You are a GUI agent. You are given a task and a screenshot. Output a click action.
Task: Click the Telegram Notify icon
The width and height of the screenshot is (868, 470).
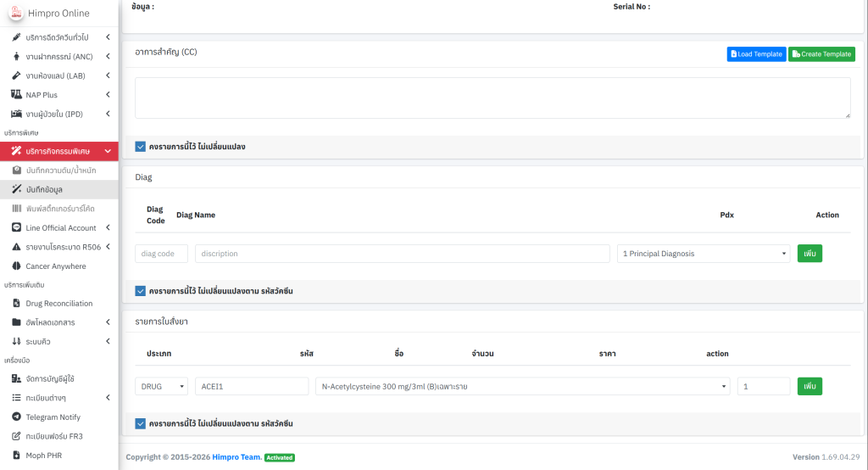pyautogui.click(x=16, y=417)
